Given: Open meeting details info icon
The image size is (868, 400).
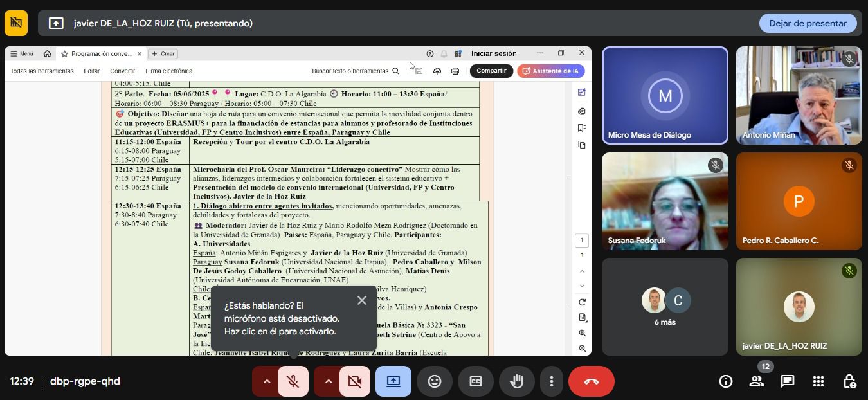Looking at the screenshot, I should (726, 381).
